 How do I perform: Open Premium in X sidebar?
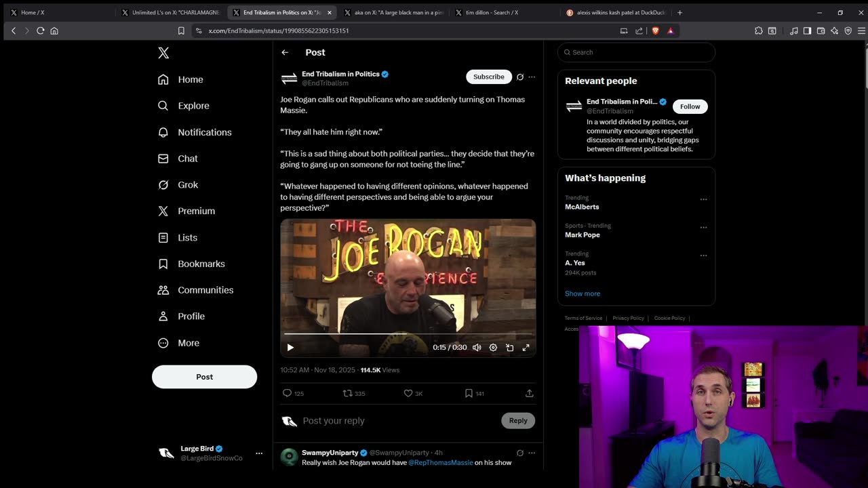click(x=186, y=211)
